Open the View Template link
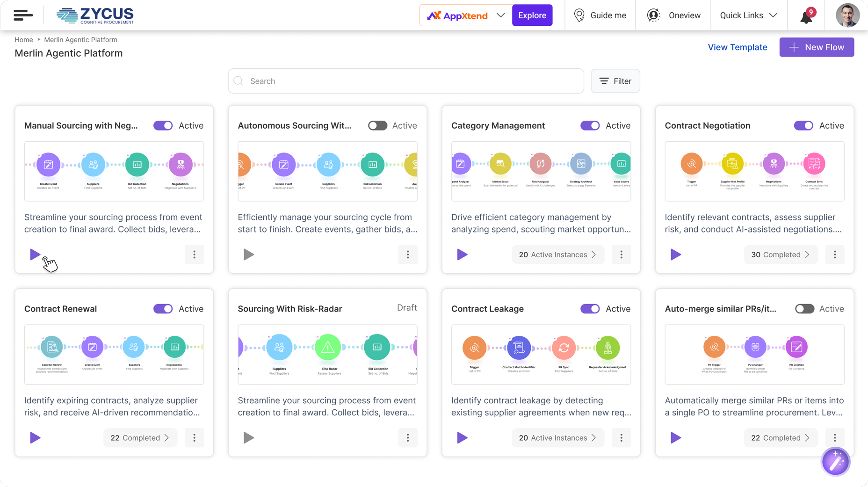The width and height of the screenshot is (868, 487). (737, 47)
